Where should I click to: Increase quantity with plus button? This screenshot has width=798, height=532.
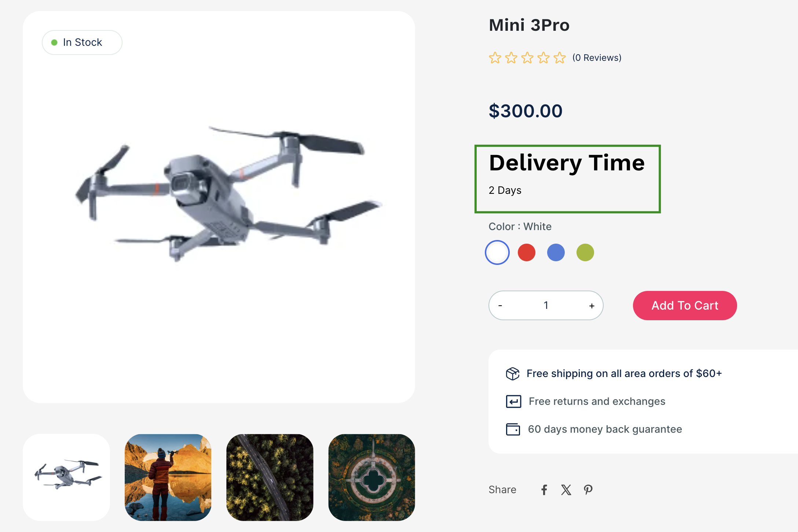tap(592, 306)
